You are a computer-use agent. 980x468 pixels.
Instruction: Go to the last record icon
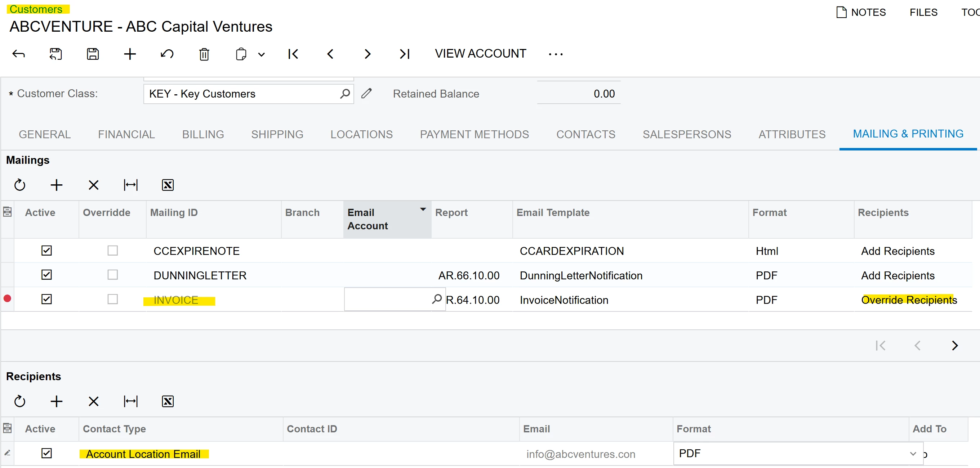pos(404,54)
